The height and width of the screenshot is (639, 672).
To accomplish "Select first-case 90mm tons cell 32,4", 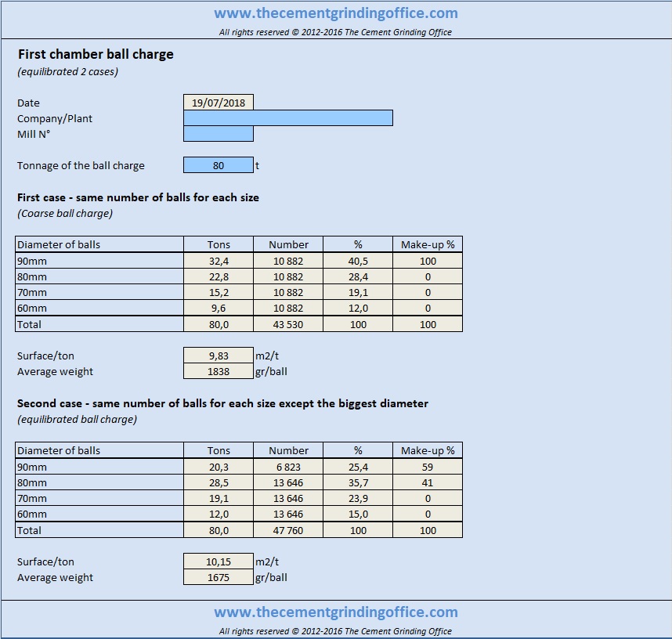I will pos(219,261).
